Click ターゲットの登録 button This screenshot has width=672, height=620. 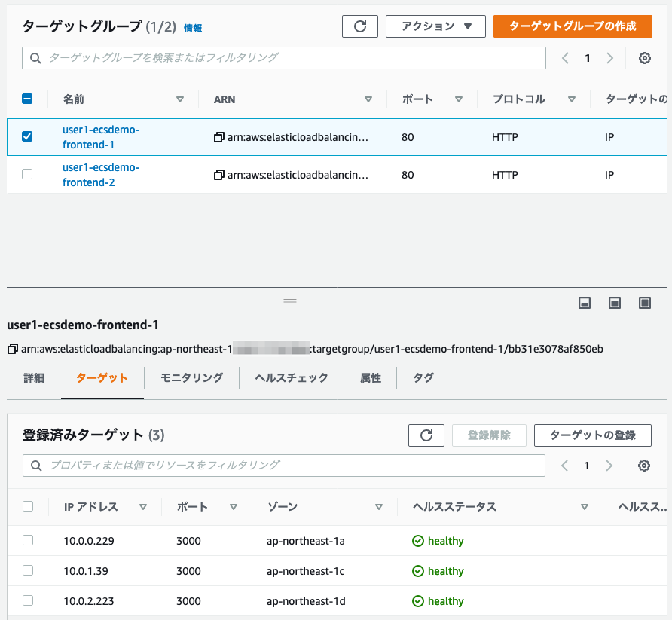[x=593, y=435]
